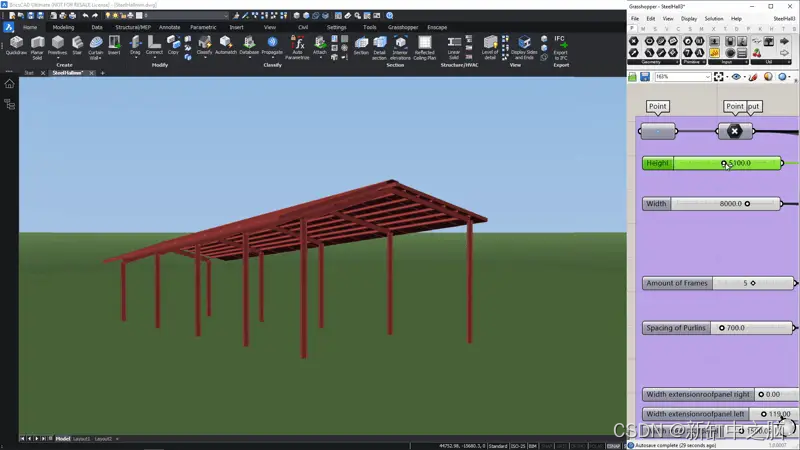Toggle the BIM status bar field
The image size is (800, 450).
pos(533,446)
